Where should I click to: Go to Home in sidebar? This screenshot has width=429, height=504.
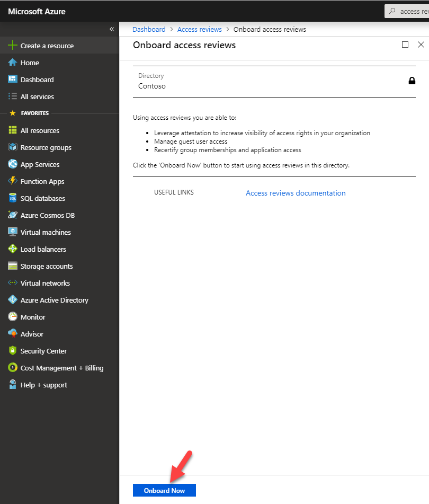59,63
